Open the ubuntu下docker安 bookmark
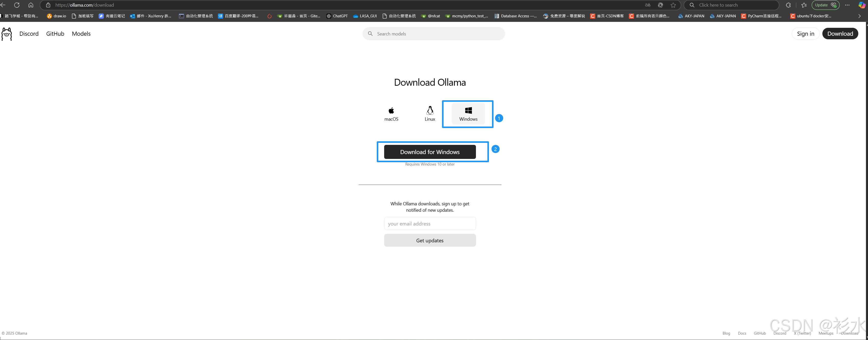 click(x=811, y=16)
